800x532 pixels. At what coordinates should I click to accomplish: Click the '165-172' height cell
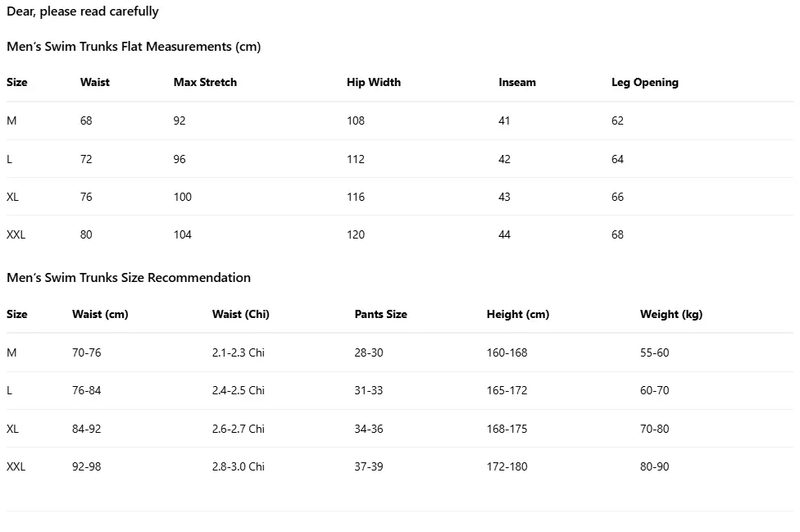(507, 390)
